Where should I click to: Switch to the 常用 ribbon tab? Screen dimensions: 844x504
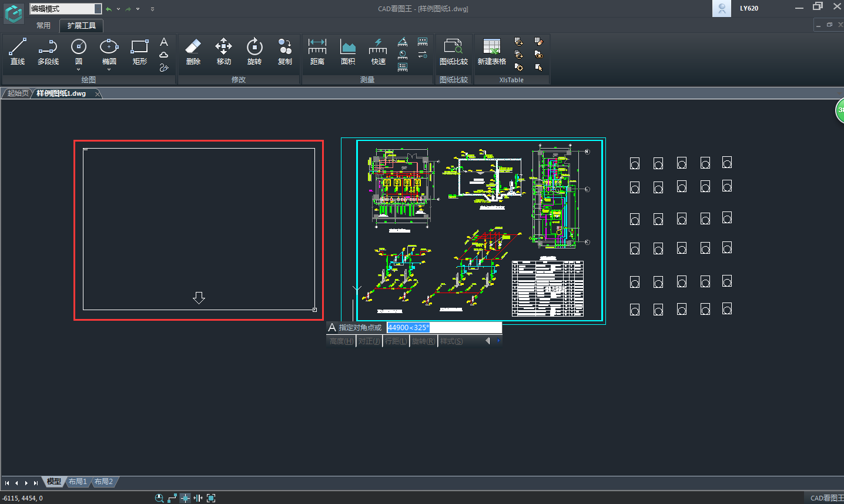click(x=43, y=26)
